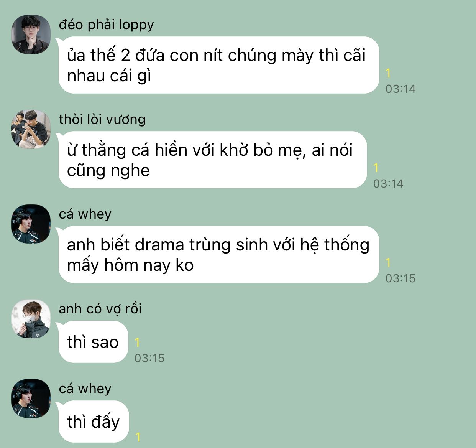Tap the 'thì đấy' message bubble
The image size is (476, 448).
94,422
